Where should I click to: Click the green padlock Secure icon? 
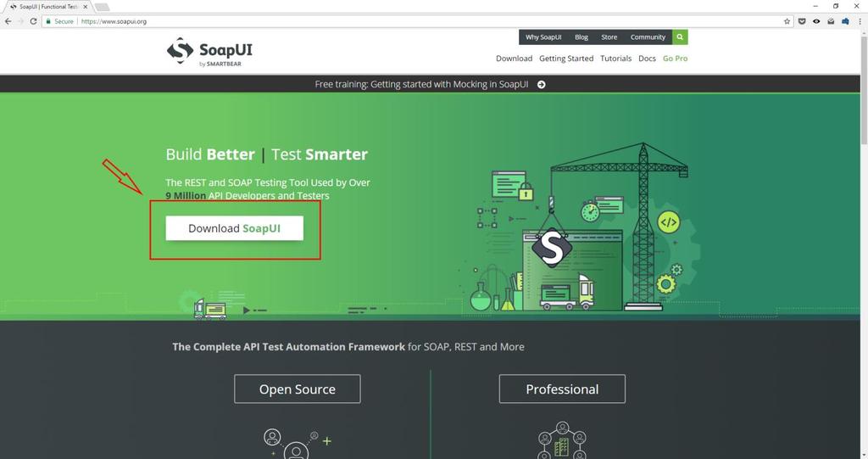(x=48, y=21)
